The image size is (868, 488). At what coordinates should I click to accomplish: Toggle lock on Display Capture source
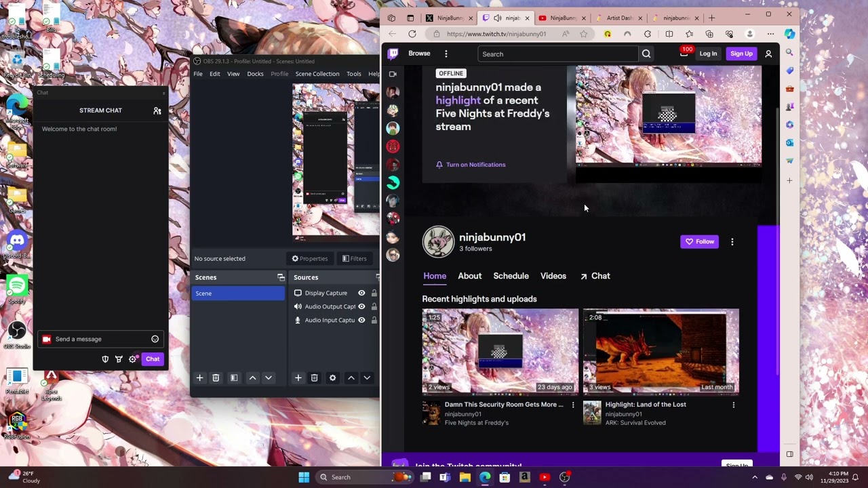coord(374,293)
